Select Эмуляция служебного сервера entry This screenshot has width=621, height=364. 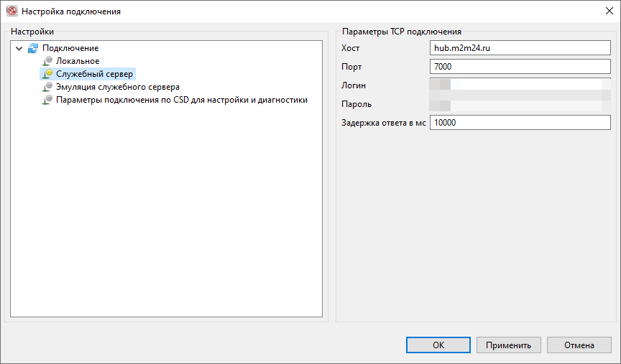point(118,87)
